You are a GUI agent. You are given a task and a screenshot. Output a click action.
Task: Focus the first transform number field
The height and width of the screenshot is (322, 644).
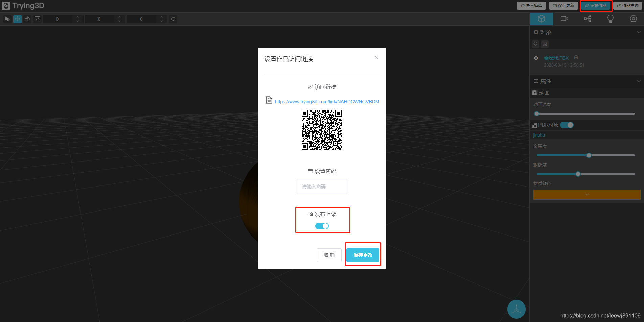pos(57,19)
